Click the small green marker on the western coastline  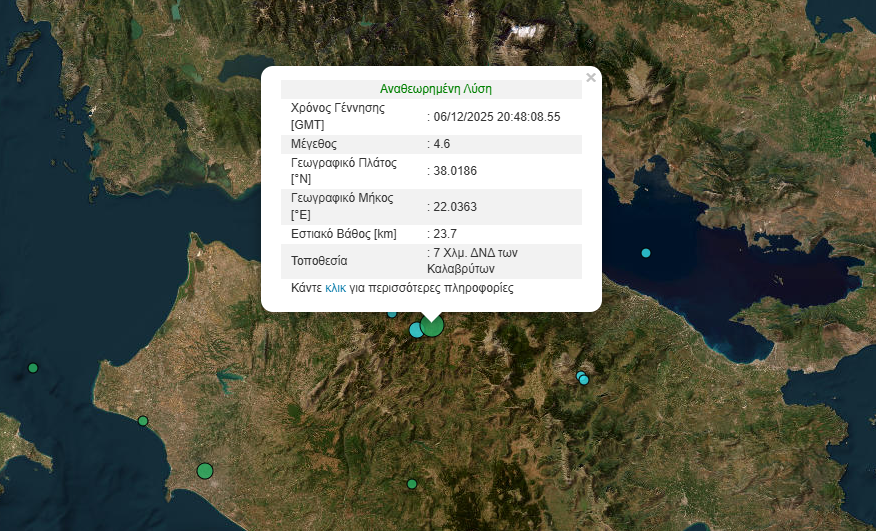tap(143, 421)
